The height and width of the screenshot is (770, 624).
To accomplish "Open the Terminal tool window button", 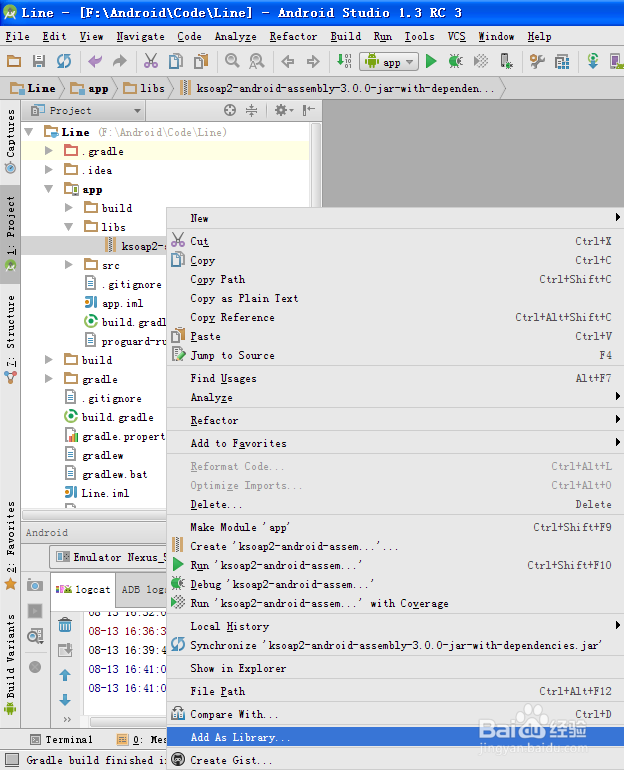I will [62, 739].
